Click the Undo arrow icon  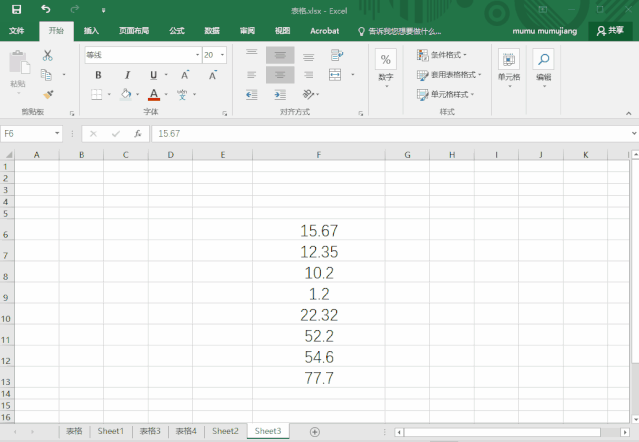[46, 9]
